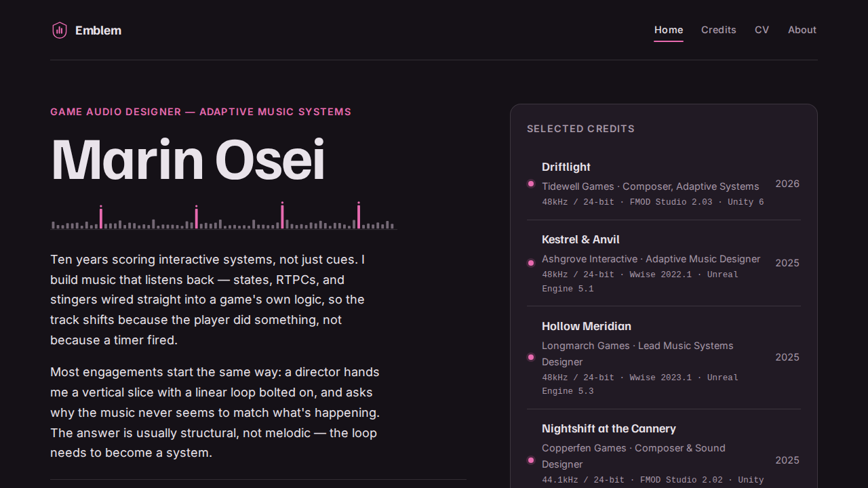Click the 2026 year next to Driftlight
868x488 pixels.
[x=787, y=184]
